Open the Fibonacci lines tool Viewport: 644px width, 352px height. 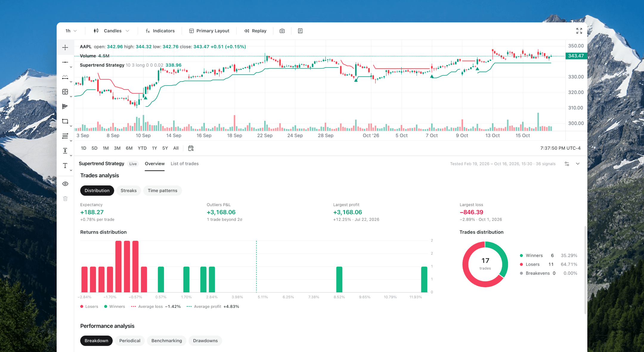click(x=65, y=136)
